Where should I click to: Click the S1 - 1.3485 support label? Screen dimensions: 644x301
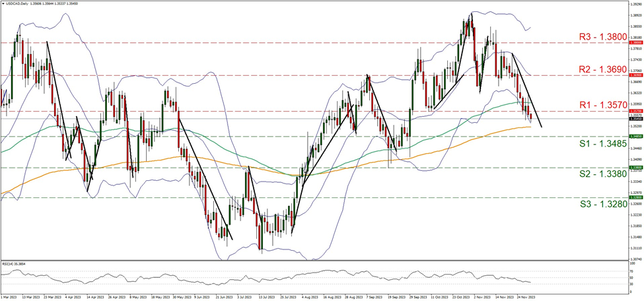coord(602,144)
